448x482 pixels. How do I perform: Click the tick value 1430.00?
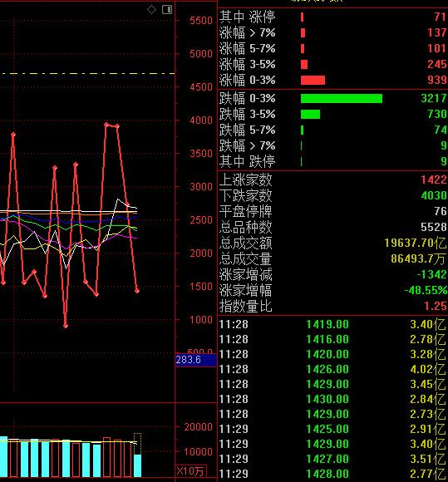point(327,399)
